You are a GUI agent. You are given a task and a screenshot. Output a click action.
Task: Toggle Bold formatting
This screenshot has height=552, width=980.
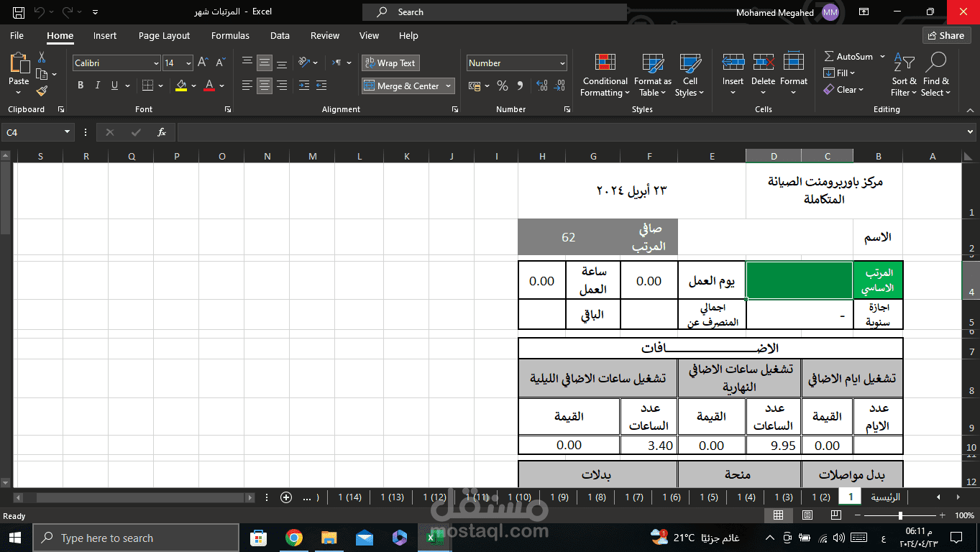pos(81,86)
